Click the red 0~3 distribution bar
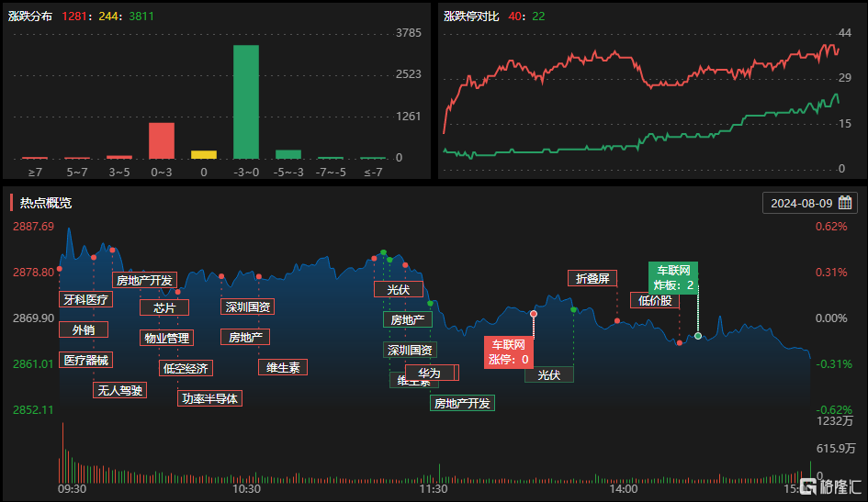This screenshot has width=868, height=502. [162, 141]
